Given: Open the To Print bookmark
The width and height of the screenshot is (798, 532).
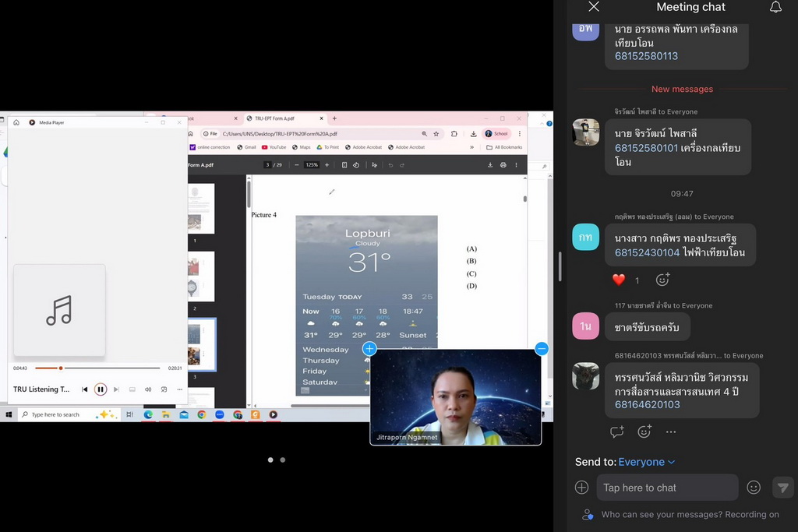Looking at the screenshot, I should pyautogui.click(x=328, y=147).
